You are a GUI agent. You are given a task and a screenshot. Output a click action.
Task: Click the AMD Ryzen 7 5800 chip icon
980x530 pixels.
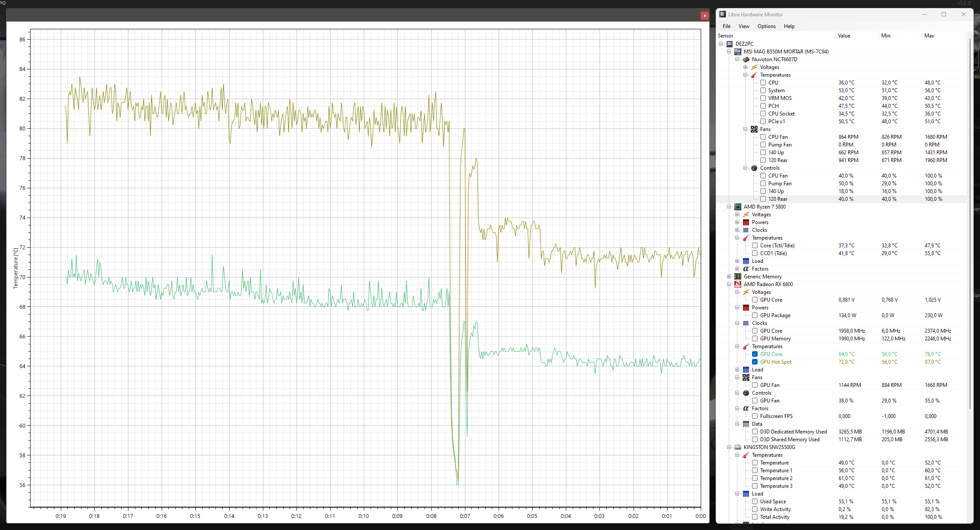(738, 207)
